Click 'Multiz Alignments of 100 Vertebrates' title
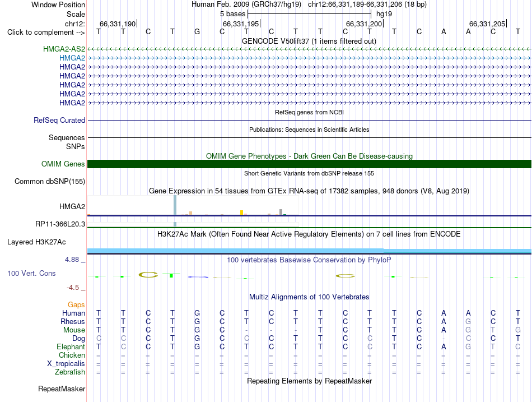532x402 pixels. click(x=309, y=297)
